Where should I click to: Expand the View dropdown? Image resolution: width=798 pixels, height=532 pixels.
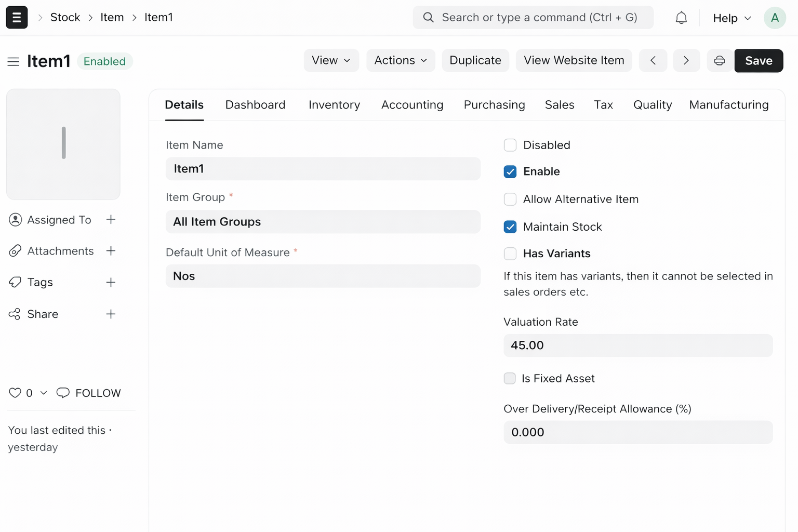pyautogui.click(x=331, y=61)
